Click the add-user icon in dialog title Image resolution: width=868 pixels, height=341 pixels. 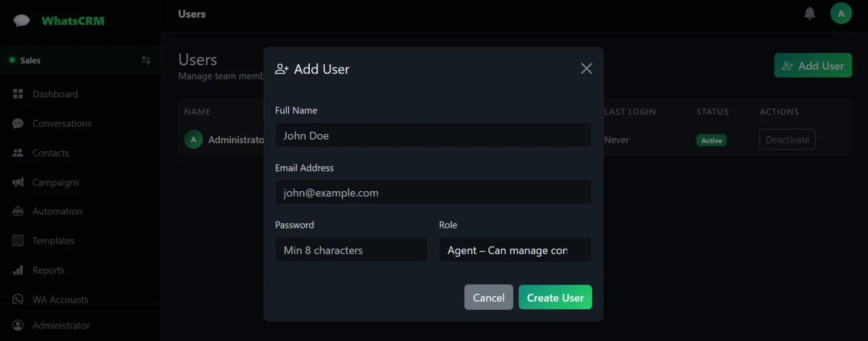(281, 69)
